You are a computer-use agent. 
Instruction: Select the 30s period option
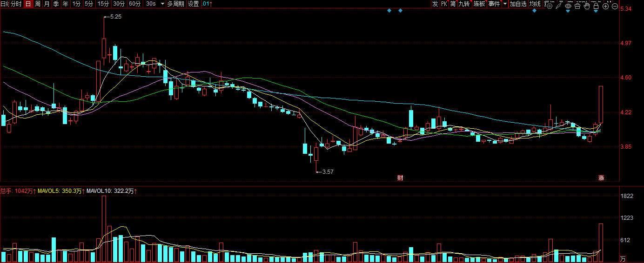tap(150, 4)
